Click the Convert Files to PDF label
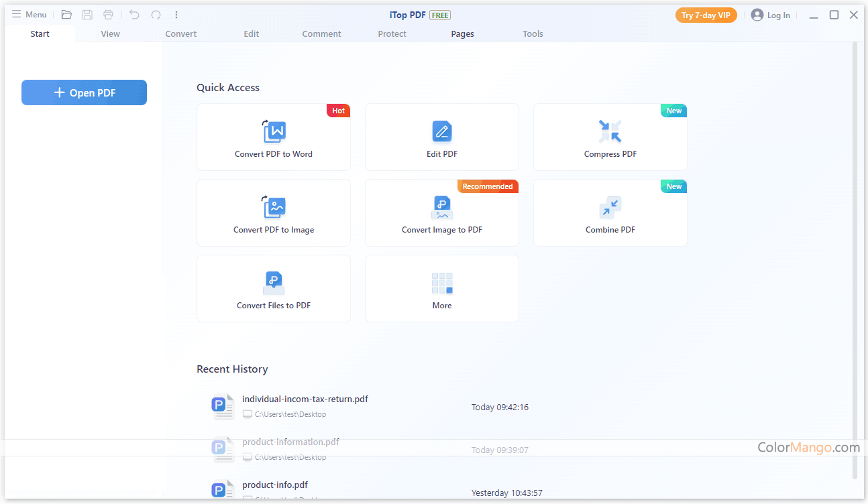 point(274,306)
